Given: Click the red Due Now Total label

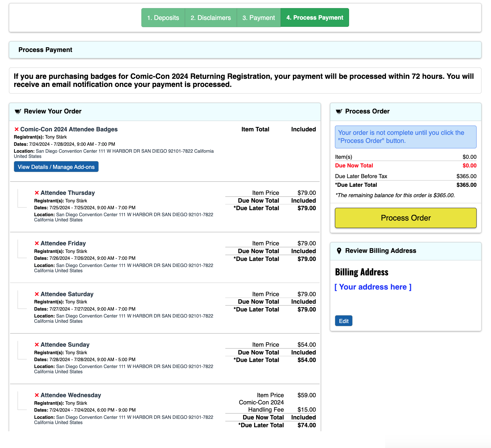Looking at the screenshot, I should click(x=354, y=166).
